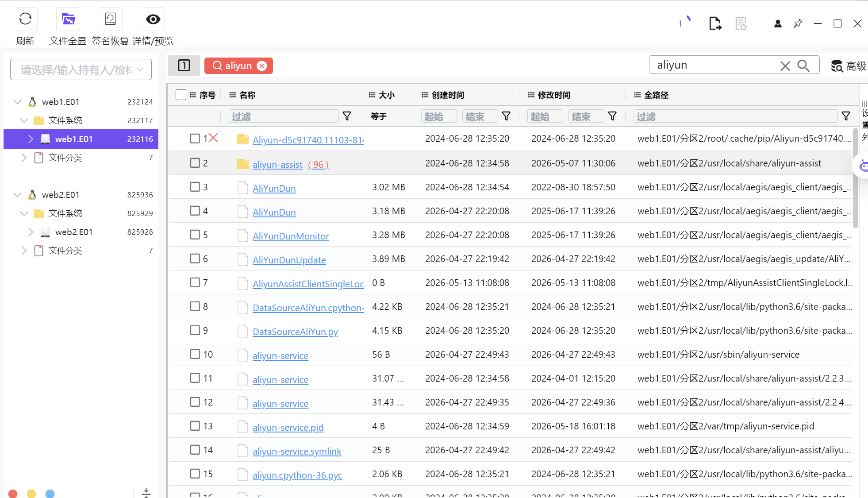This screenshot has height=498, width=868.
Task: Open 高级 advanced search
Action: [849, 66]
